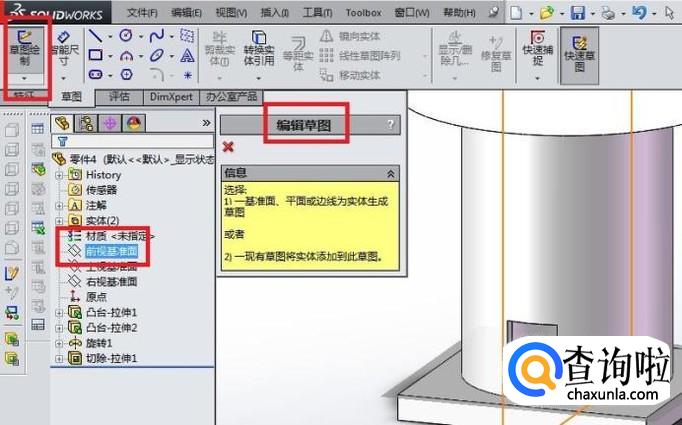This screenshot has height=425, width=682.
Task: Select the Ellipse sketch tool
Action: (x=157, y=56)
